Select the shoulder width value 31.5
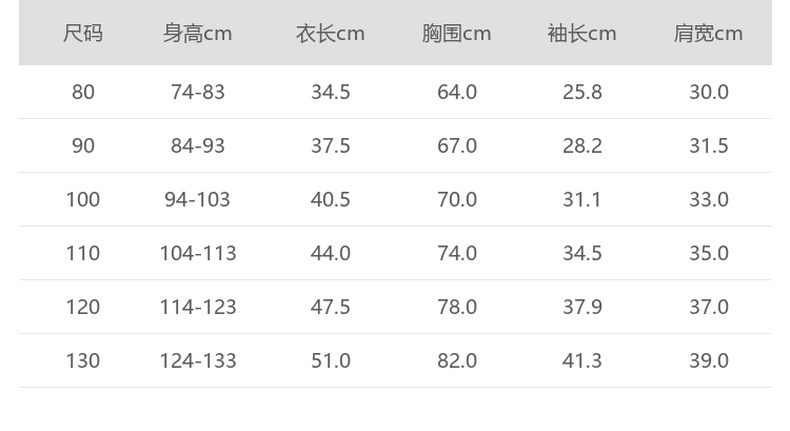The height and width of the screenshot is (431, 790). point(708,146)
